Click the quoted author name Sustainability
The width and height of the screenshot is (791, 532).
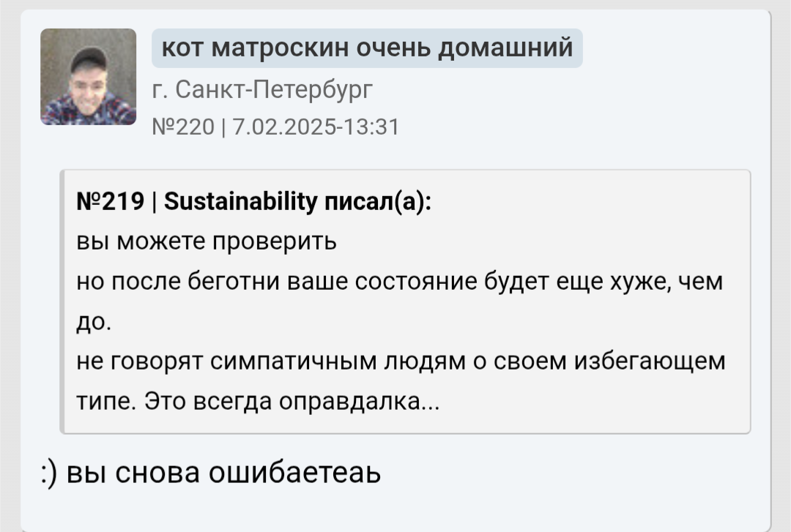pos(241,202)
